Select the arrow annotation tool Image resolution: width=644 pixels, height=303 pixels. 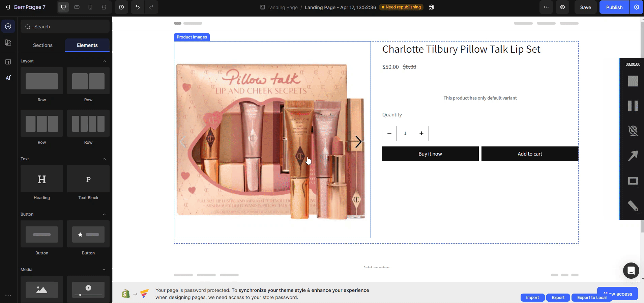tap(633, 156)
